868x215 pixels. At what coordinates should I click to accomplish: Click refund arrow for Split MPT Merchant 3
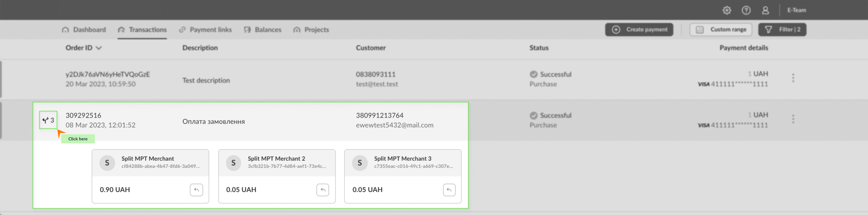[x=449, y=190]
